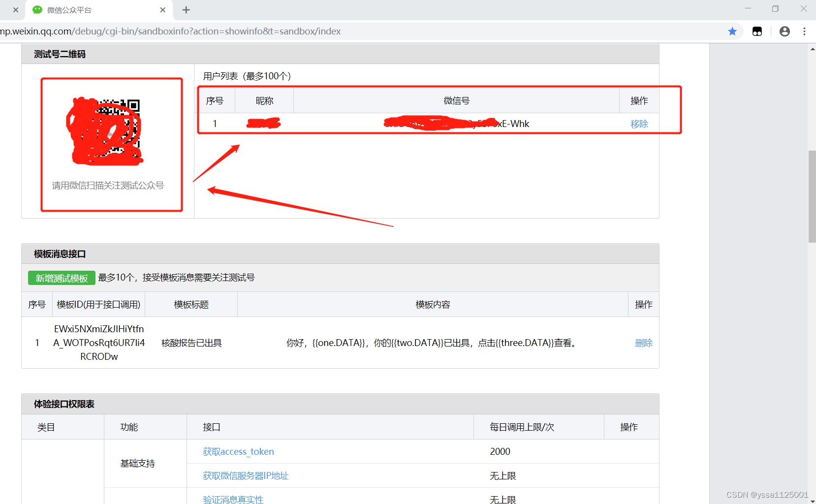
Task: Click the 昵称 column header
Action: [x=264, y=101]
